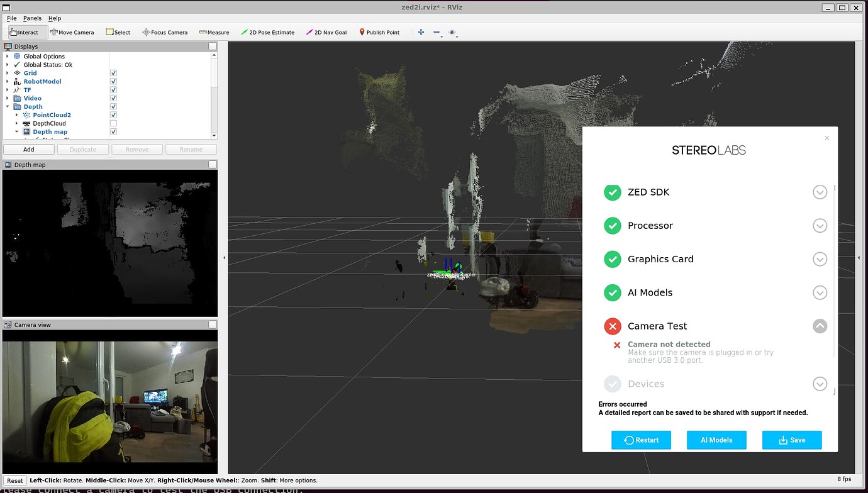Click the red Camera Test failure icon

[613, 326]
